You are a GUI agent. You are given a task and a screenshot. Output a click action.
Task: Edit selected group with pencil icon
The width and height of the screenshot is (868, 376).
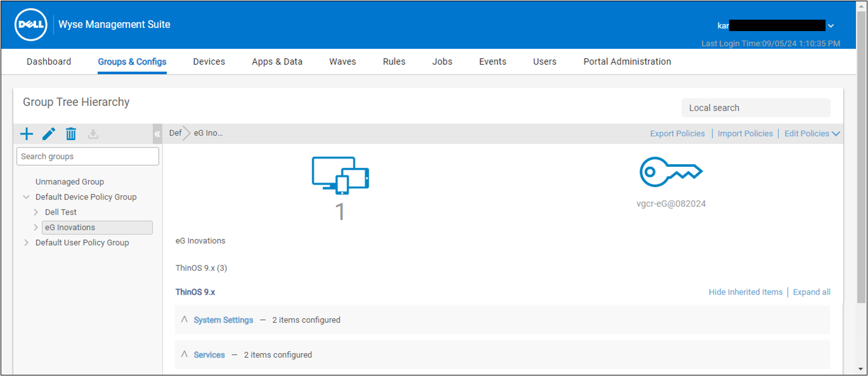click(x=49, y=134)
